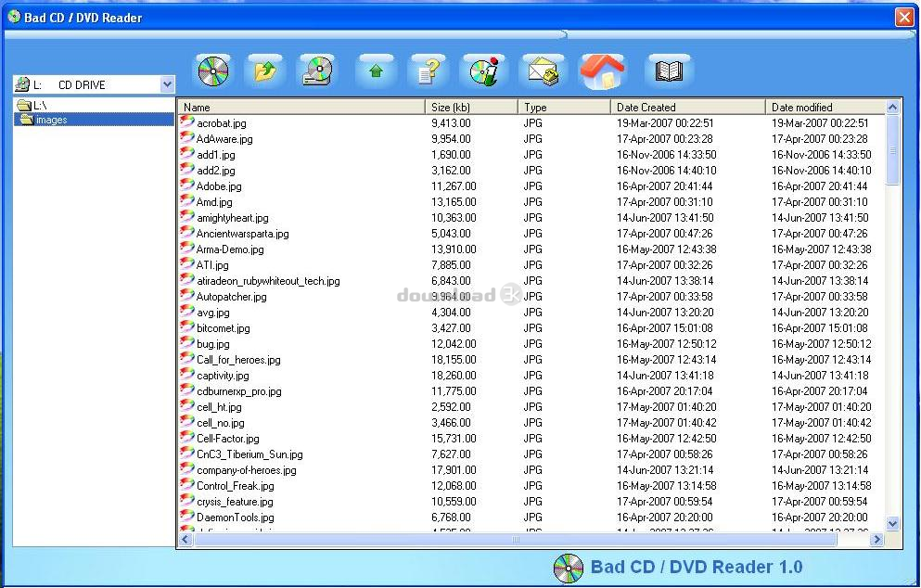Click date created 19-Mar-2007 00:22:51
Screen dimensions: 921x588
click(x=665, y=123)
